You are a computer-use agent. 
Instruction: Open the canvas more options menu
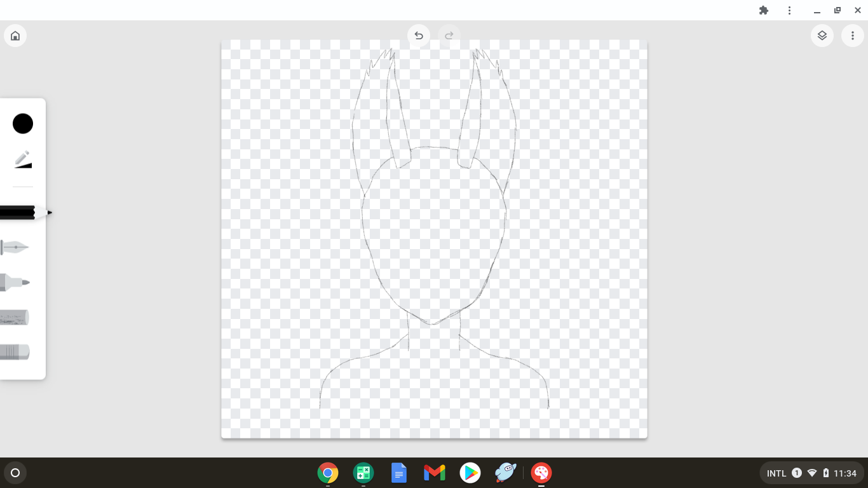coord(853,36)
